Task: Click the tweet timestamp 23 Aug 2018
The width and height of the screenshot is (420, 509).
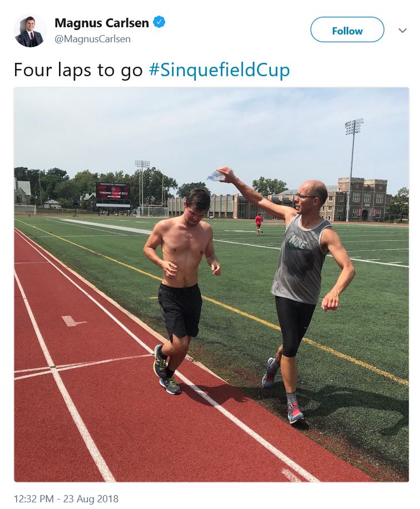Action: click(x=66, y=498)
